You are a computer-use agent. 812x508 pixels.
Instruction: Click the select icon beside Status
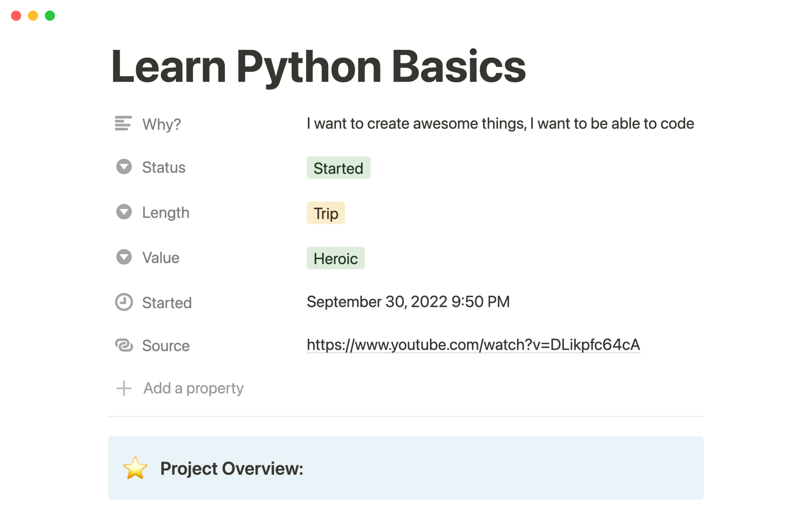click(x=124, y=167)
